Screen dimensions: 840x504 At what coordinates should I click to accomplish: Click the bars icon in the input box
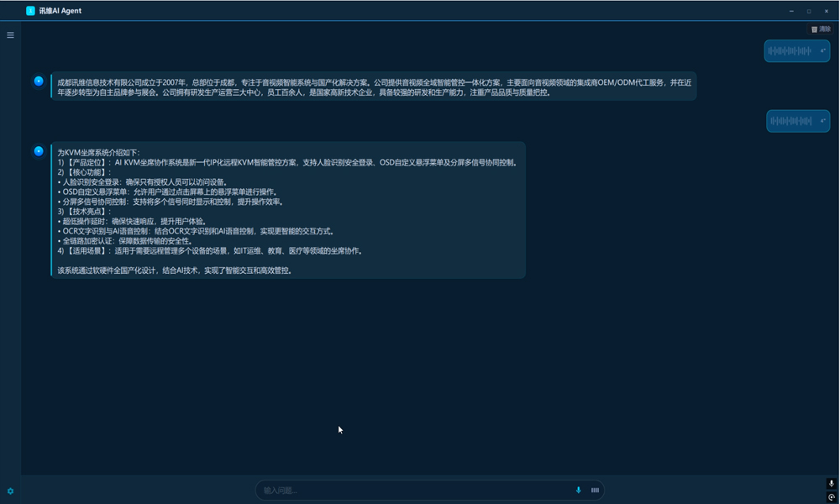click(x=595, y=490)
